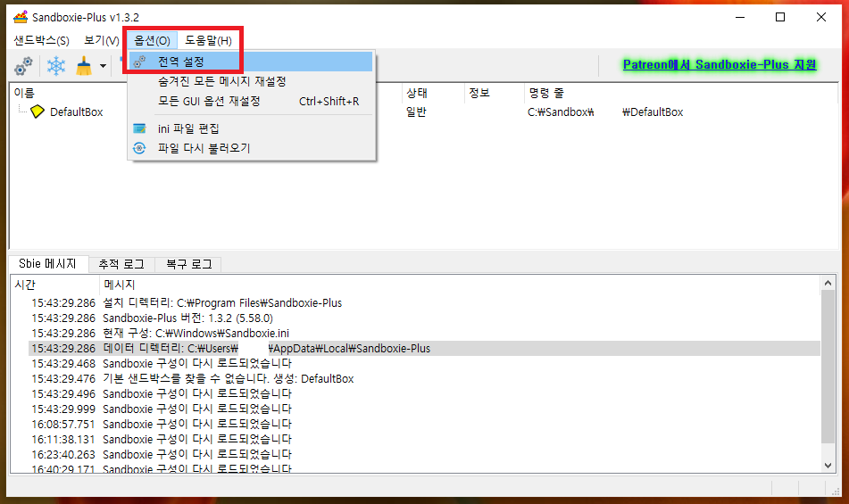Select the Sandboxie-Plus 버전: 1.3.2 log row
The image size is (849, 504).
click(424, 318)
